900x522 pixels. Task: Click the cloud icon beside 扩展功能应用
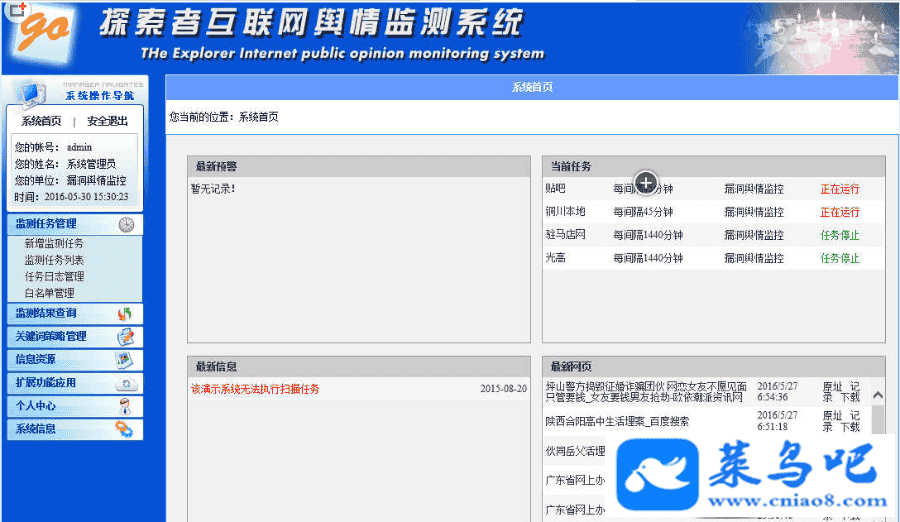click(x=125, y=383)
